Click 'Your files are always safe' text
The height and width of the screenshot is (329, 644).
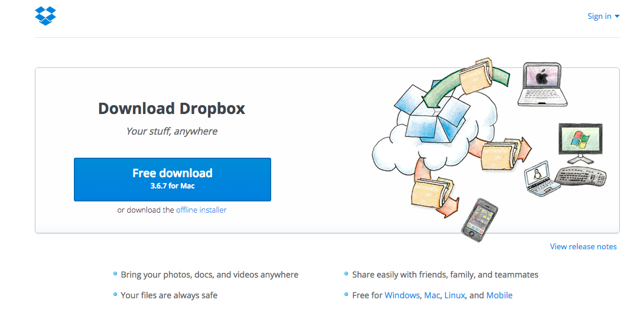[x=169, y=295]
